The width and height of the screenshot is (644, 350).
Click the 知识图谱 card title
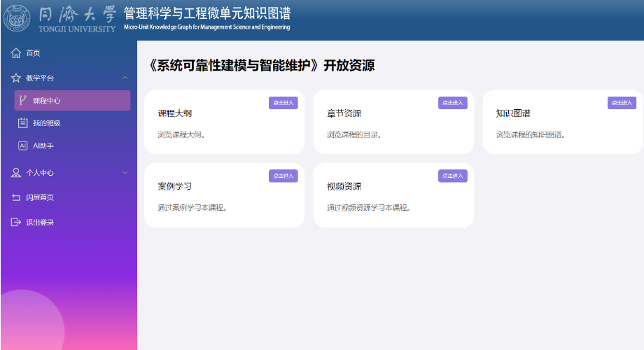tap(513, 113)
